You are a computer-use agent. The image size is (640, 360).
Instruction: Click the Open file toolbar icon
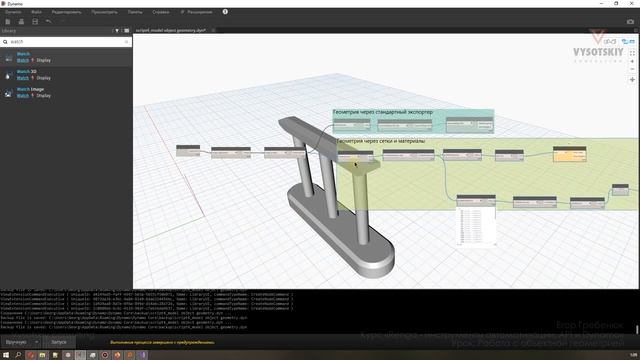[x=21, y=21]
